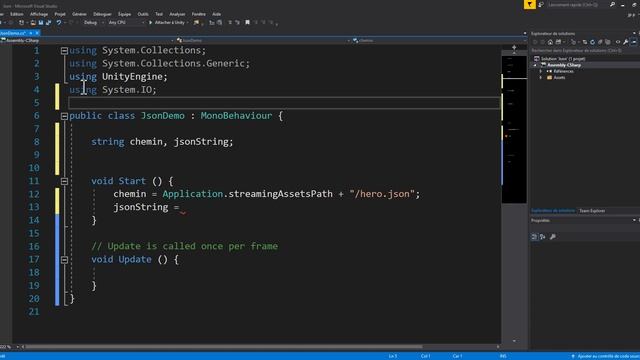Open the Edition menu
640x360 pixels.
click(17, 14)
